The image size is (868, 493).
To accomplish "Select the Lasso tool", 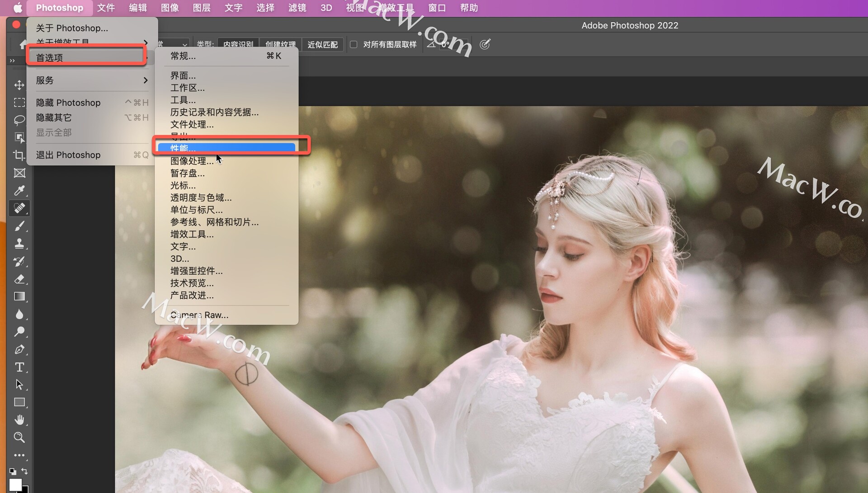I will [19, 120].
